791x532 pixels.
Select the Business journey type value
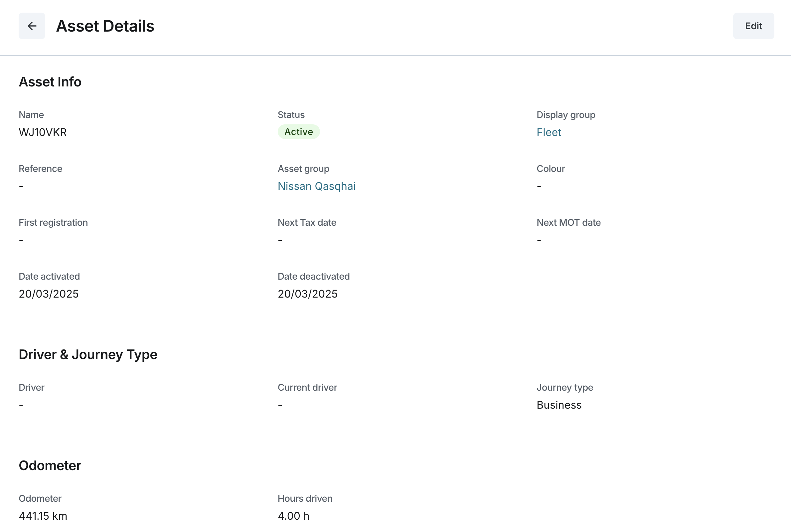coord(559,405)
